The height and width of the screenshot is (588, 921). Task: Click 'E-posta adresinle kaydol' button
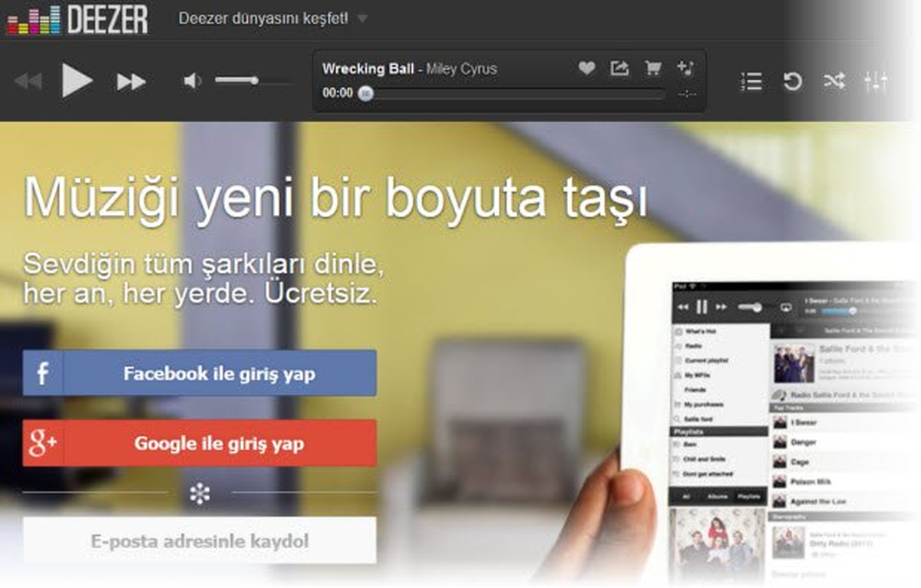tap(200, 540)
